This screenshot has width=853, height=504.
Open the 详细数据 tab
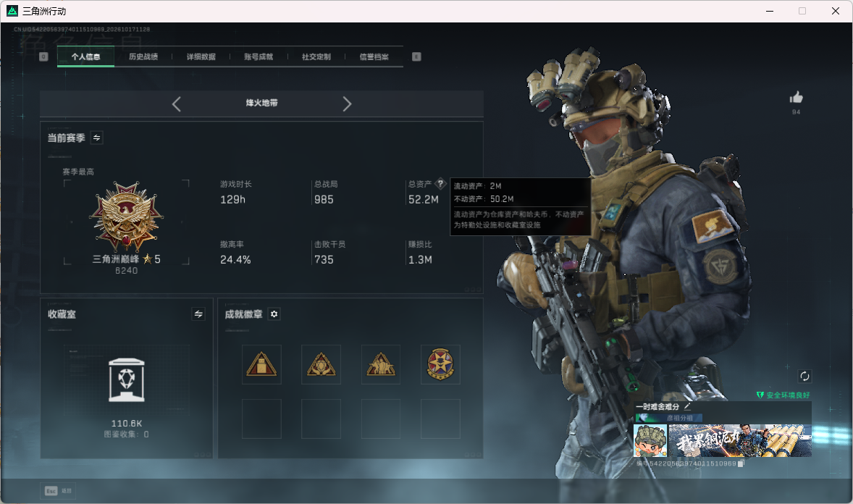pos(201,56)
